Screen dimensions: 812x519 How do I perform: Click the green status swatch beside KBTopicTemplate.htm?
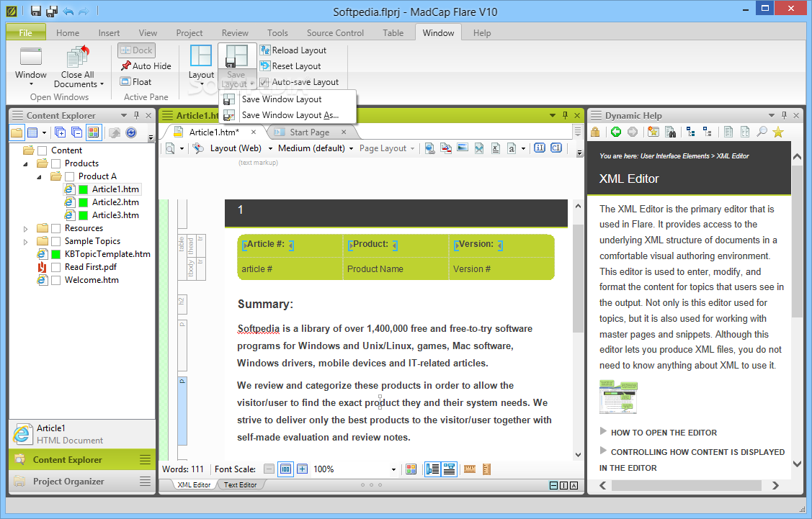click(56, 254)
